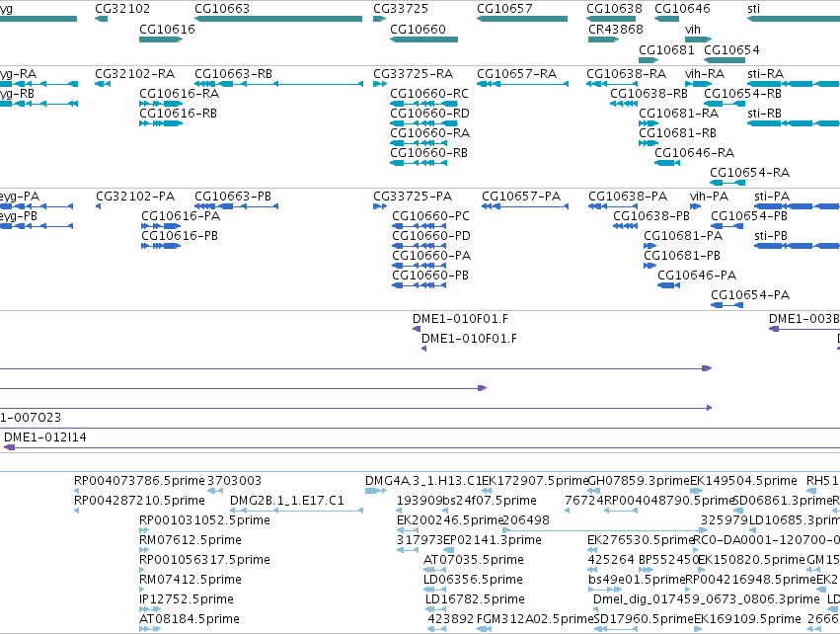Select the CG32102 gene label
The height and width of the screenshot is (634, 840).
click(122, 9)
